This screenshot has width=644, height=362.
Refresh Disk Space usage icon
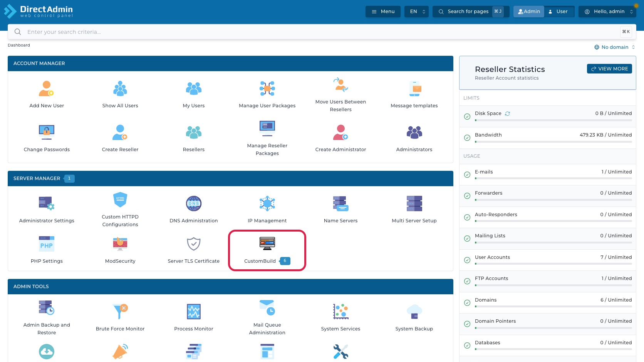tap(508, 113)
